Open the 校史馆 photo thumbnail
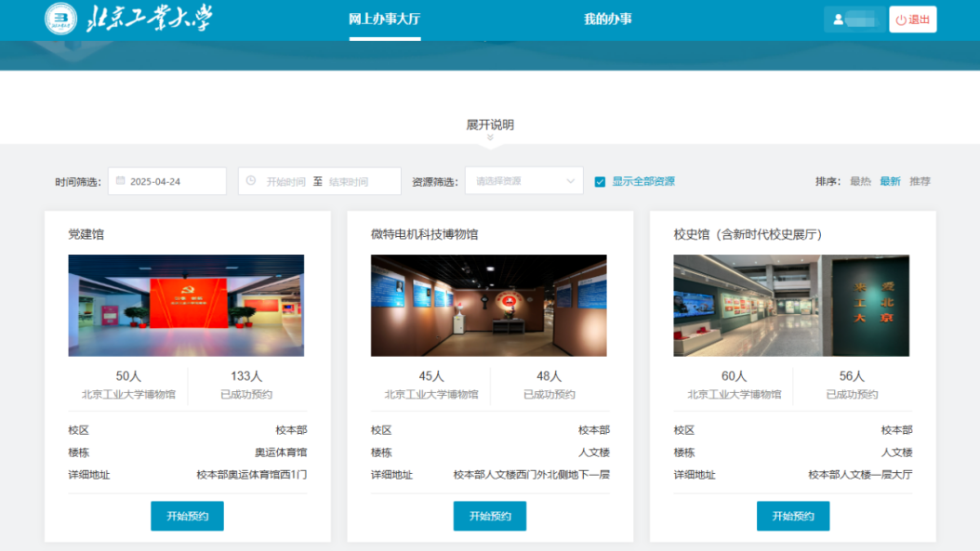The width and height of the screenshot is (980, 551). click(791, 306)
